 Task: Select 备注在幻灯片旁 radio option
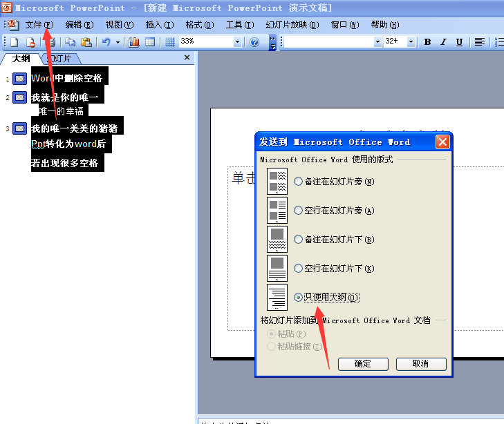point(298,182)
